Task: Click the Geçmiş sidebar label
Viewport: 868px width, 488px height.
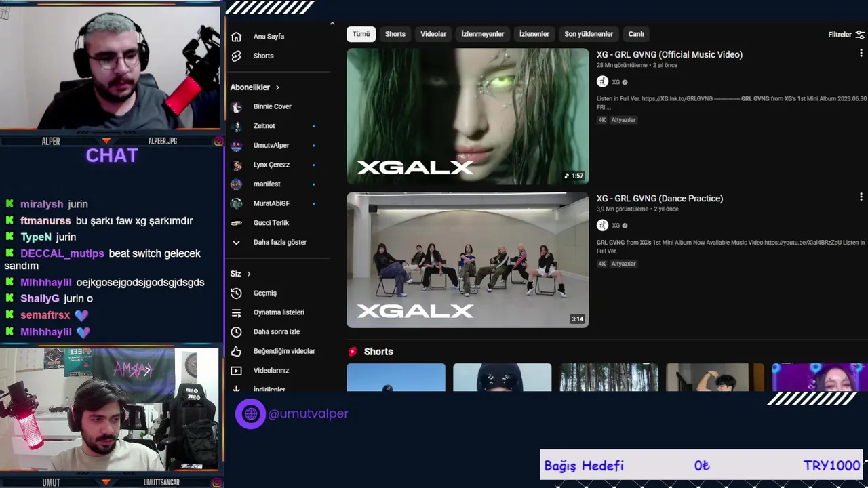Action: 265,293
